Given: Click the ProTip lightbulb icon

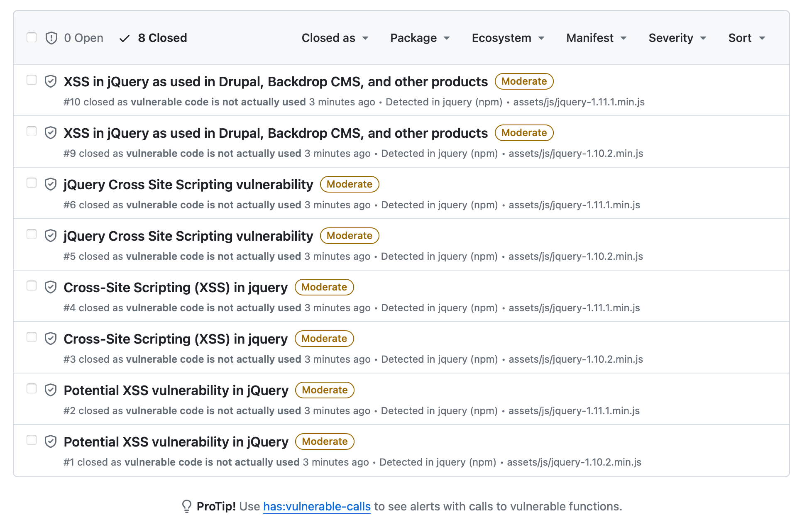Looking at the screenshot, I should click(186, 506).
